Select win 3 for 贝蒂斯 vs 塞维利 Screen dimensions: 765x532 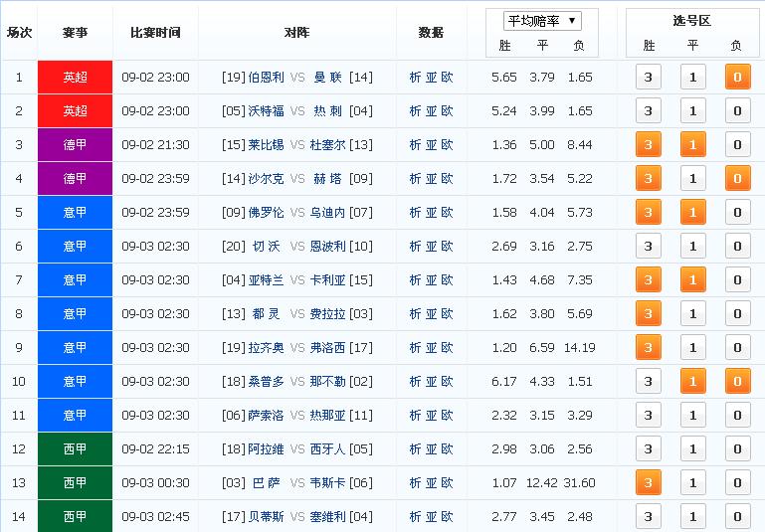[648, 516]
